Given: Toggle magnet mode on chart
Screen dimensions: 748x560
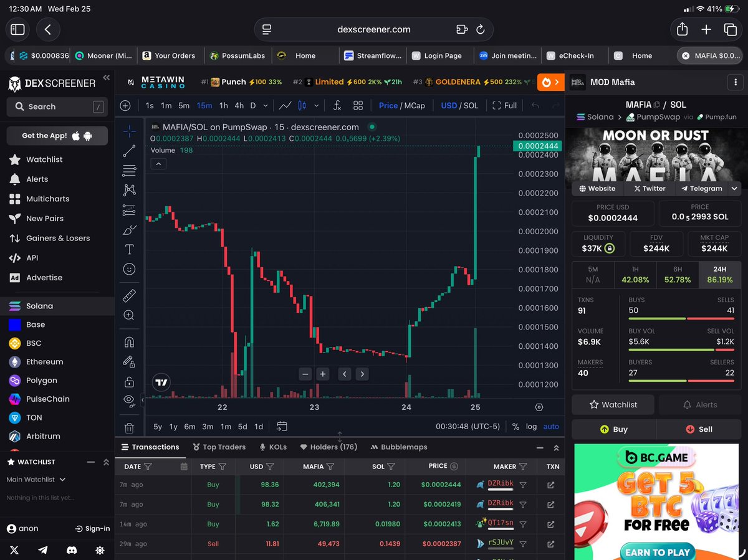Looking at the screenshot, I should (x=129, y=341).
